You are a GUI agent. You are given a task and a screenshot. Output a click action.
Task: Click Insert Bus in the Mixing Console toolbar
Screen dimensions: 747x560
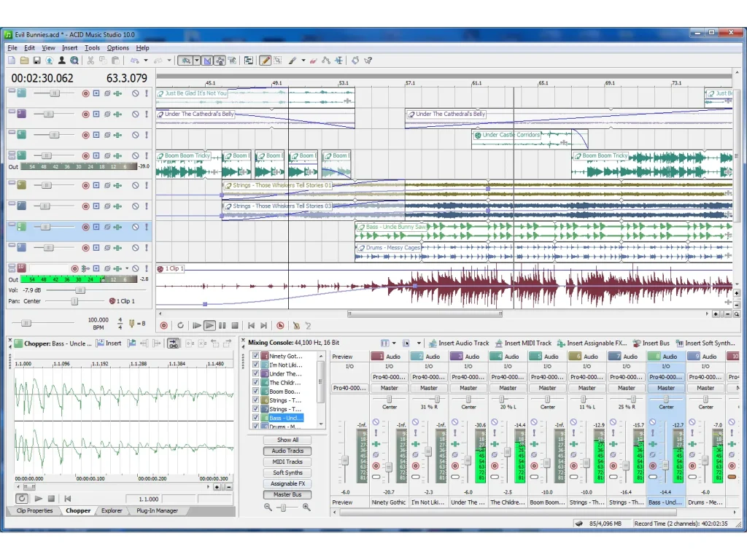tap(651, 343)
